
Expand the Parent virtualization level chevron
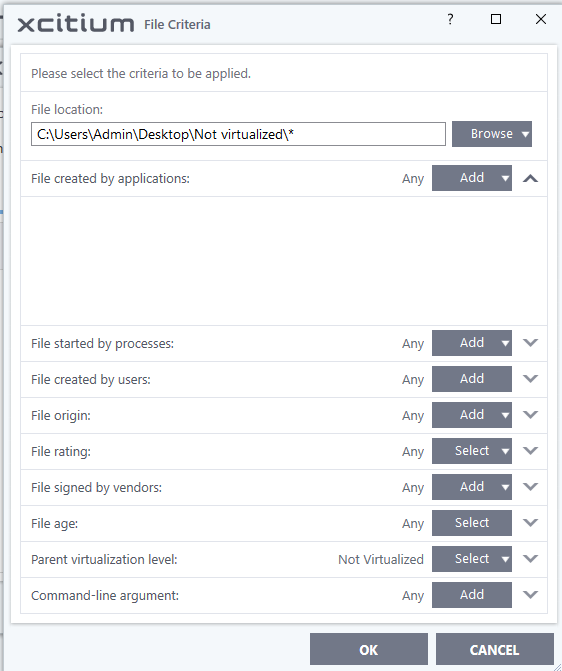(x=530, y=558)
